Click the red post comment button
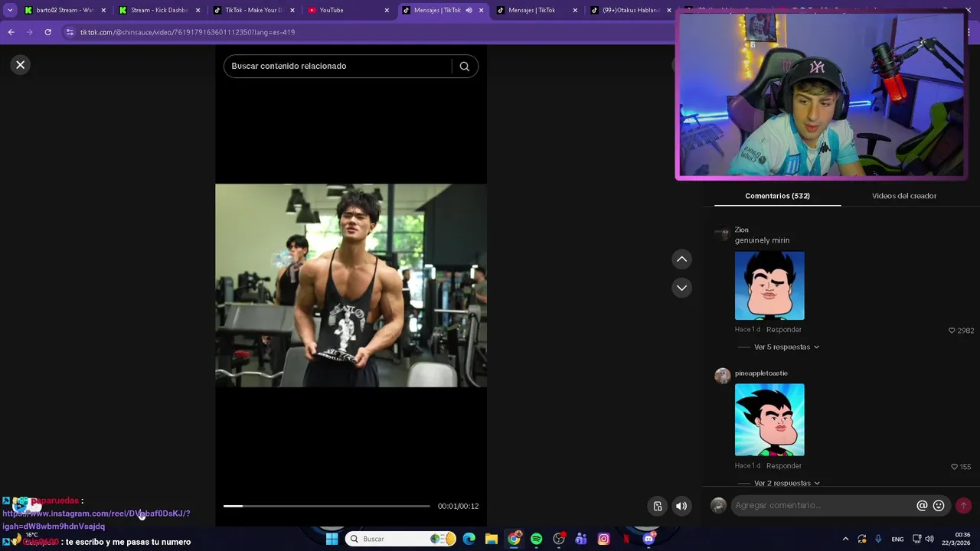Screen dimensions: 980x551 963,506
